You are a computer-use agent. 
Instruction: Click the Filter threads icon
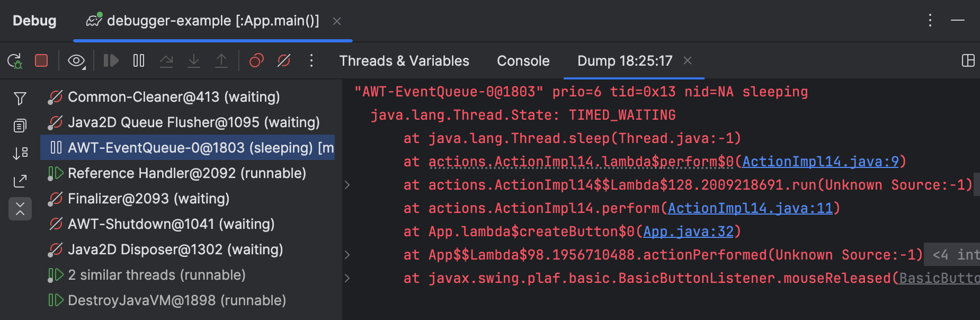[20, 98]
